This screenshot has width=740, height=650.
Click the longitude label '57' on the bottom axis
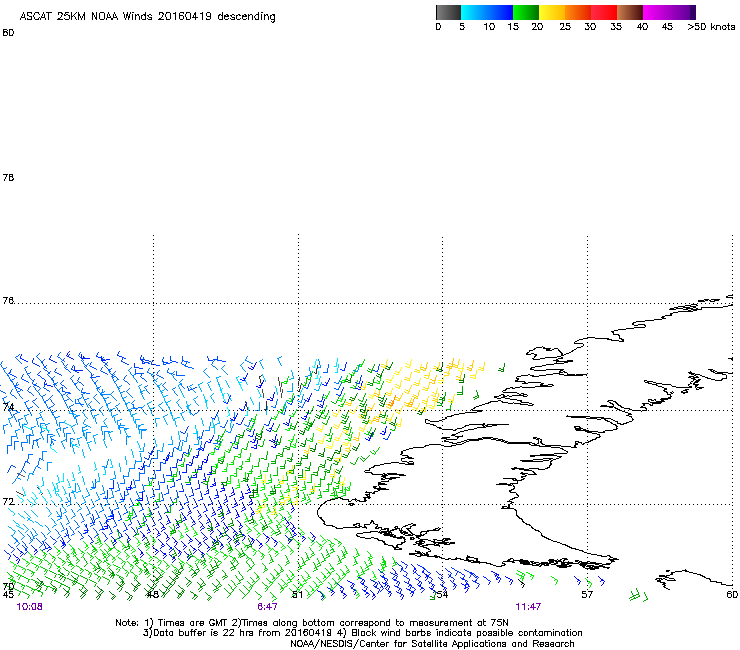click(x=587, y=594)
